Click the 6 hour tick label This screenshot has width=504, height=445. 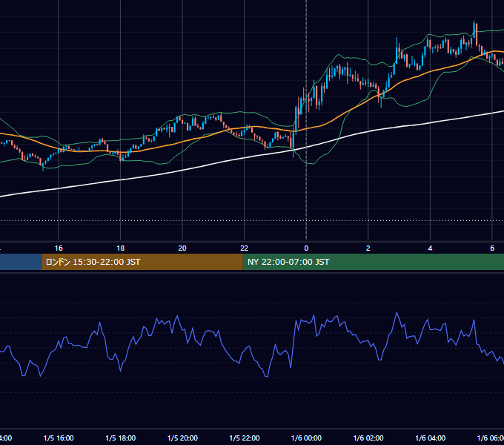[492, 248]
